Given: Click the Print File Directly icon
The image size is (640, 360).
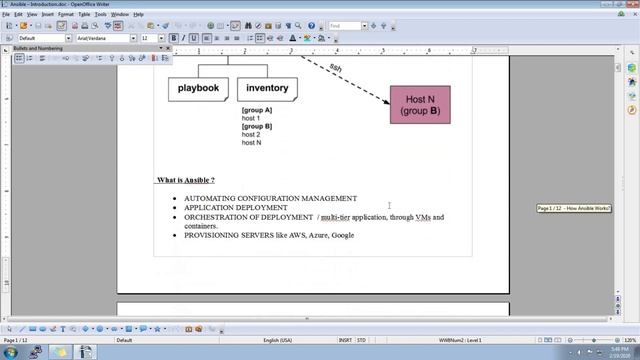Looking at the screenshot, I should point(84,26).
